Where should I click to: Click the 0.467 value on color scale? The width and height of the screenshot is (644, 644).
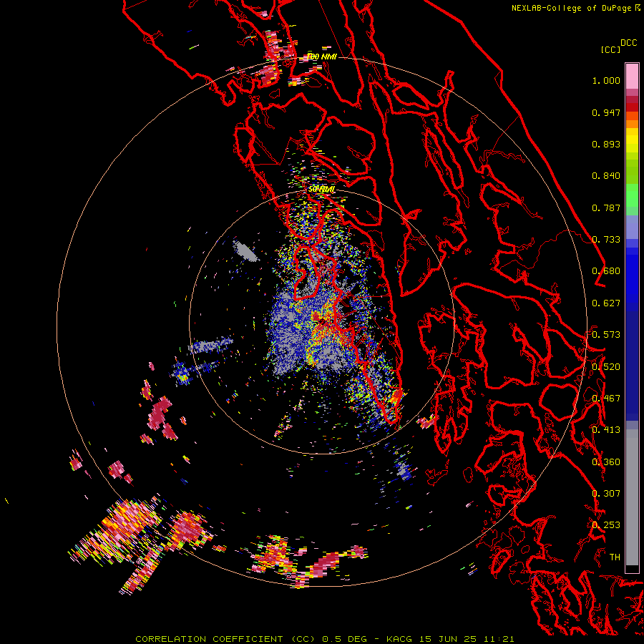606,399
